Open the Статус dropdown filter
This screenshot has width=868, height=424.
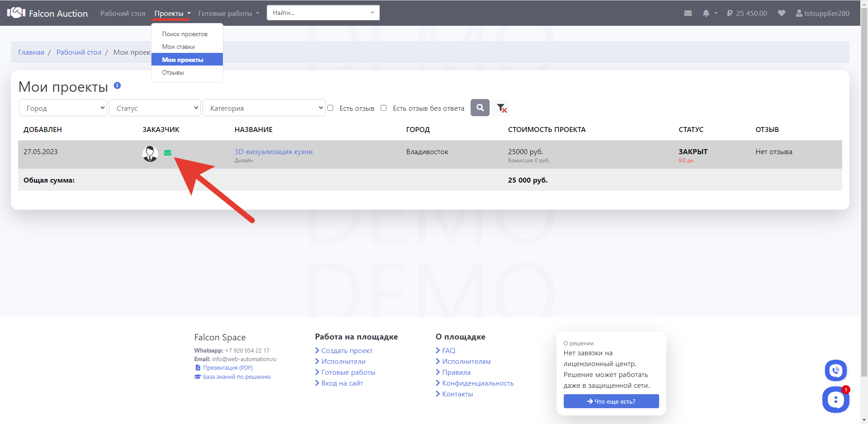tap(155, 108)
